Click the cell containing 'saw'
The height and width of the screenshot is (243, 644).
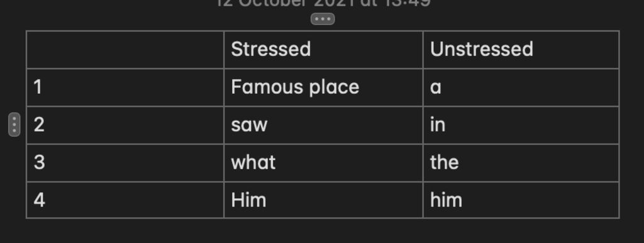coord(323,125)
